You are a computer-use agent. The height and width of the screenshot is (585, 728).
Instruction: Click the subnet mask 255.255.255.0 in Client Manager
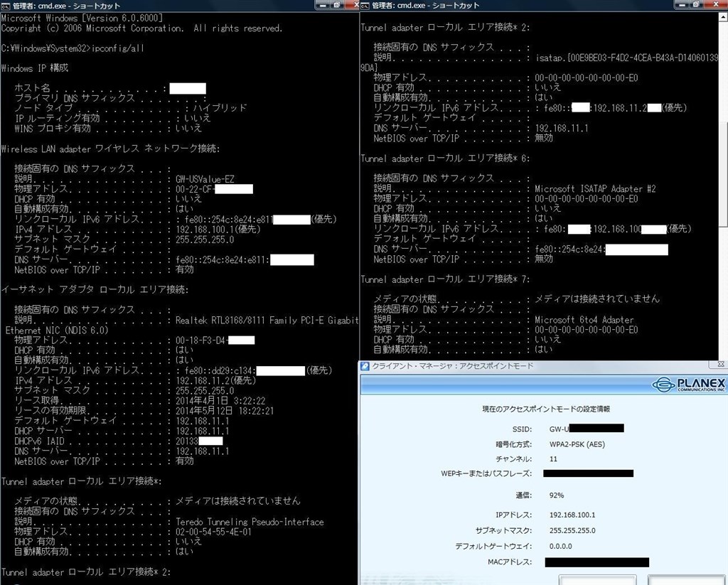click(572, 531)
